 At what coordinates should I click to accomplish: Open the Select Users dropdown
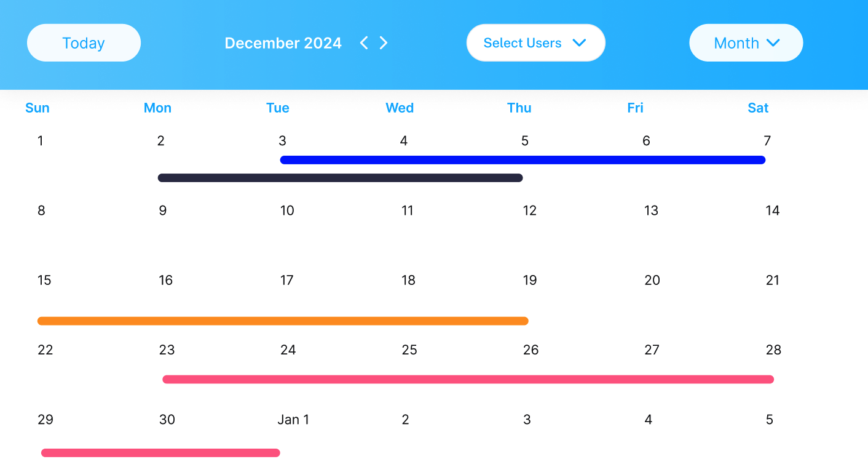click(x=535, y=43)
